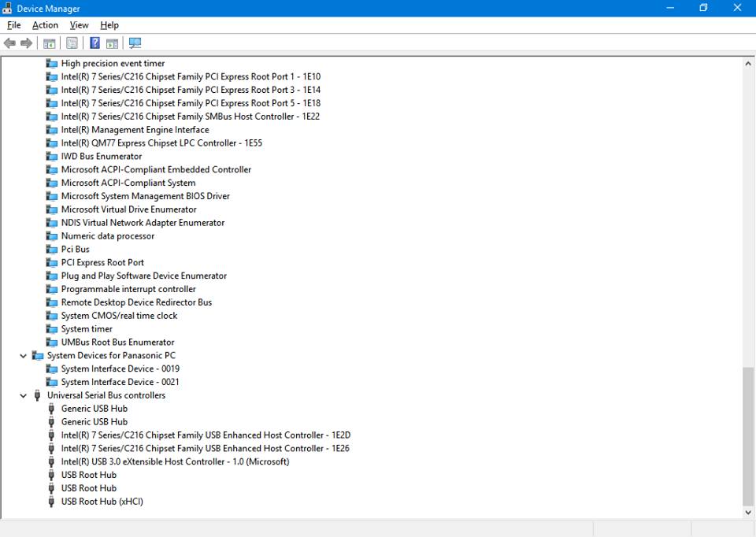The width and height of the screenshot is (756, 537).
Task: Open the Help menu
Action: 109,25
